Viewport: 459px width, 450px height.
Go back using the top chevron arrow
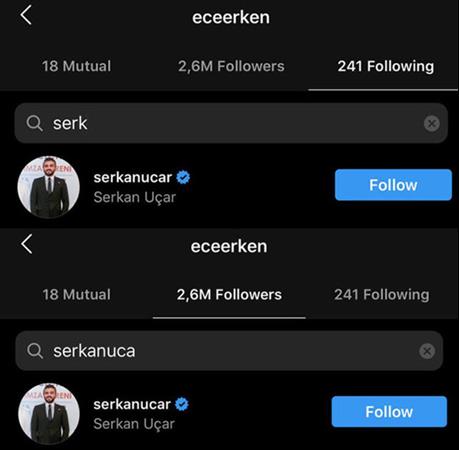[26, 15]
